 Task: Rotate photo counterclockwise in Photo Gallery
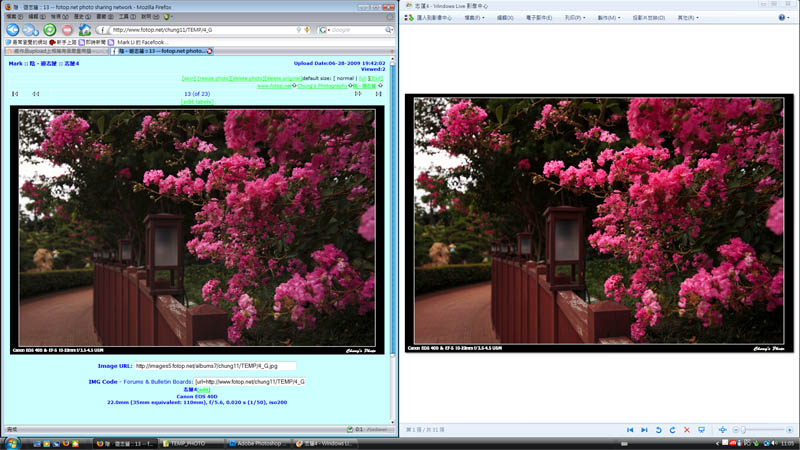tap(659, 430)
